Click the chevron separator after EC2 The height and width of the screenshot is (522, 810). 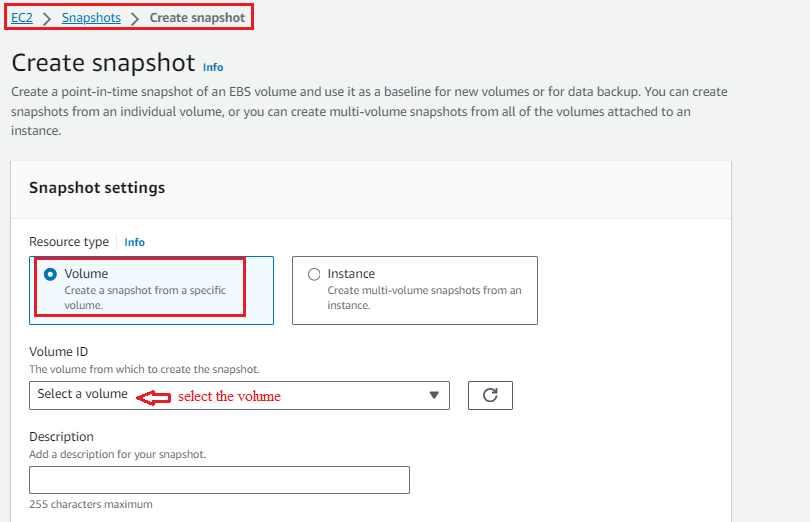pos(47,19)
